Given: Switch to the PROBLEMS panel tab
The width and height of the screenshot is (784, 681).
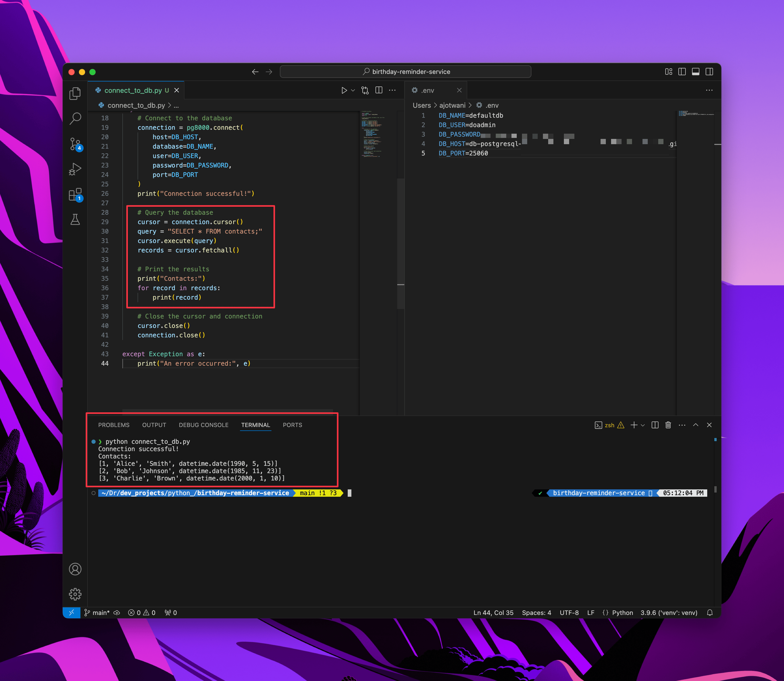Looking at the screenshot, I should point(113,425).
